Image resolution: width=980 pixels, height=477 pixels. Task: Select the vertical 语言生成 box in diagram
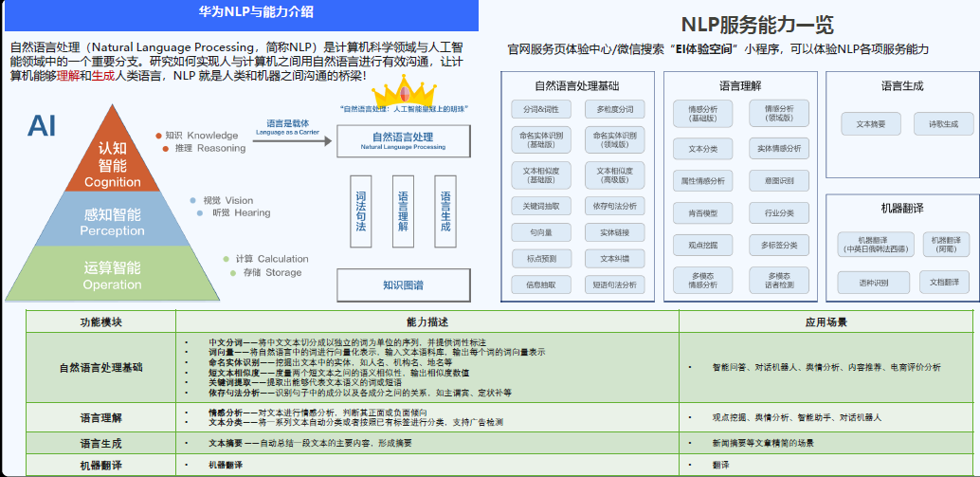click(445, 211)
